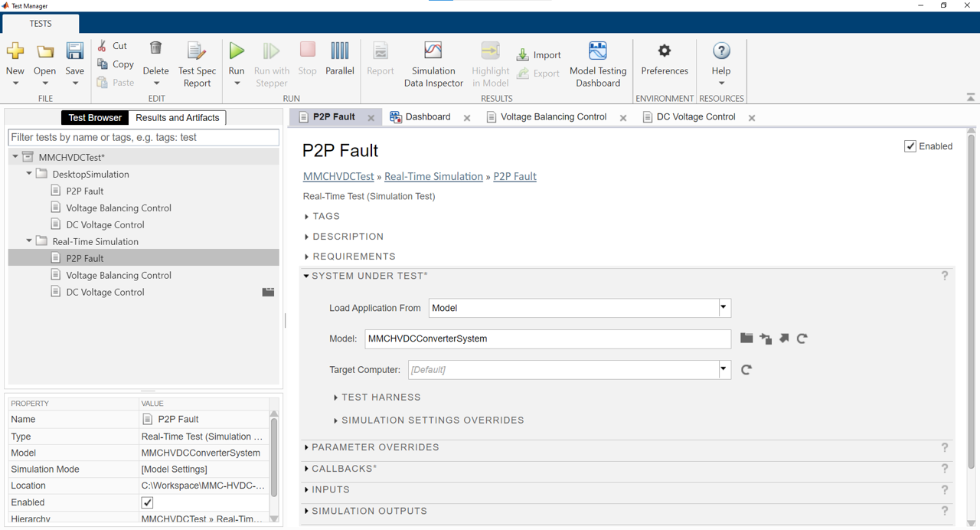Image resolution: width=980 pixels, height=530 pixels.
Task: Refresh the Target Computer list
Action: click(746, 370)
